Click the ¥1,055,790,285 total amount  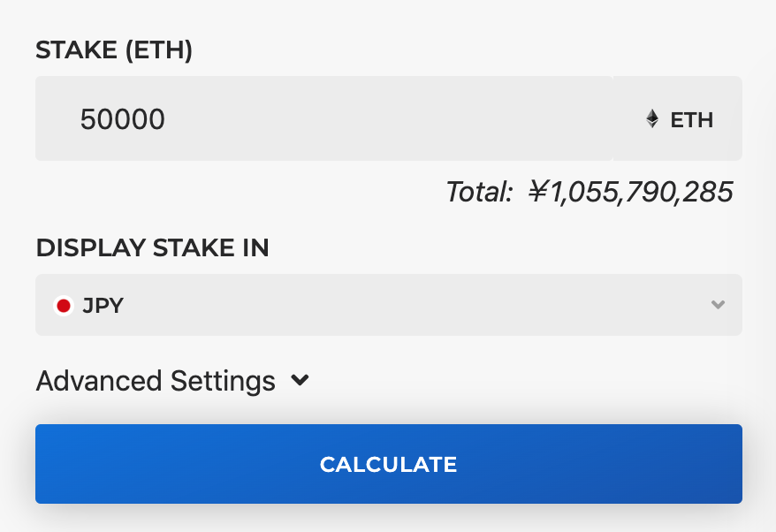630,192
